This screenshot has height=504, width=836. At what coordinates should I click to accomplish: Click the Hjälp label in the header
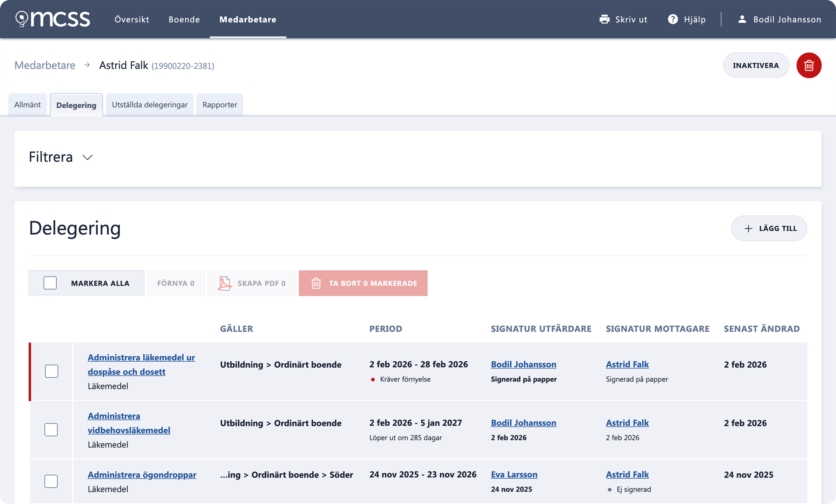[695, 20]
